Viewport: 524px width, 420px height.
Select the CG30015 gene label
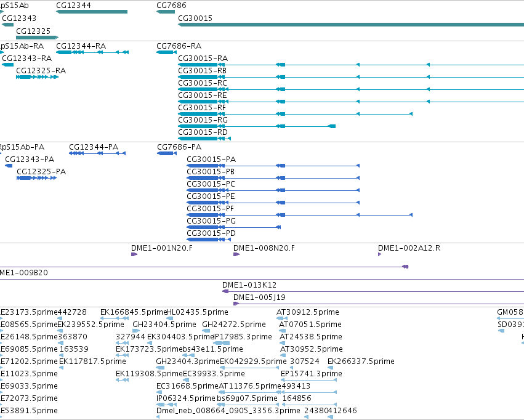195,18
